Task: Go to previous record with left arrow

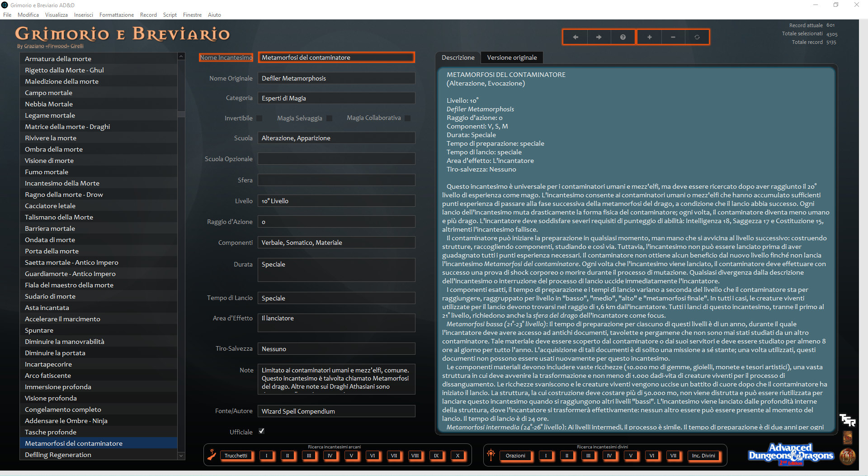Action: pos(575,37)
